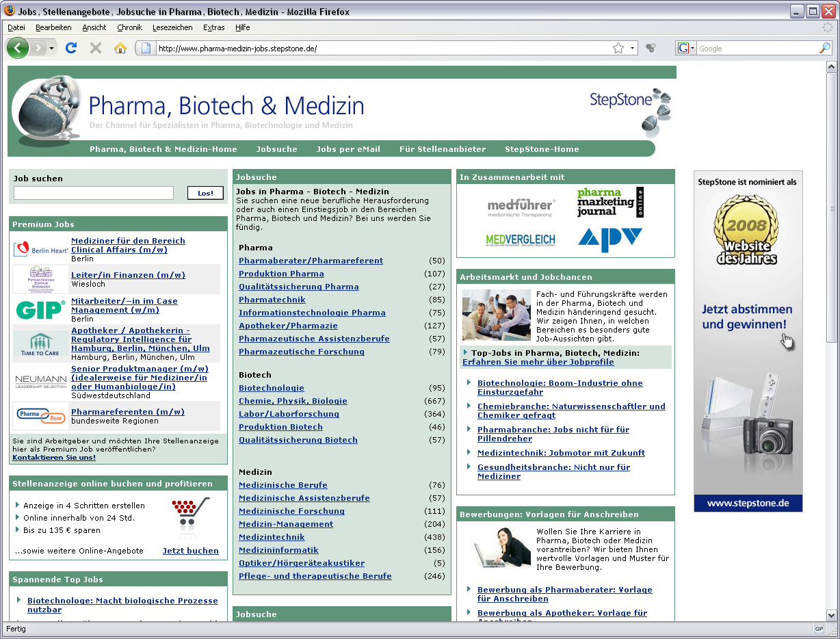
Task: Click the browser Forward arrow button
Action: pos(39,49)
